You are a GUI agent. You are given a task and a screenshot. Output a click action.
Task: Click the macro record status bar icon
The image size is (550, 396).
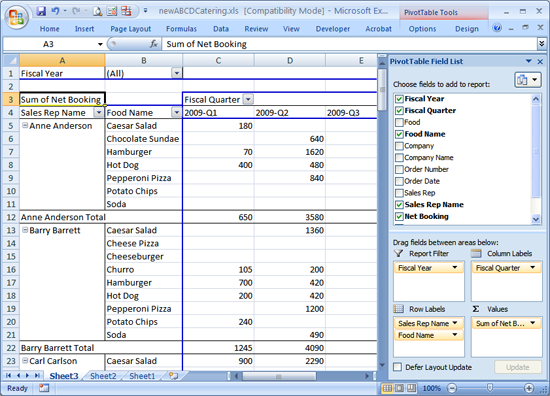point(44,388)
